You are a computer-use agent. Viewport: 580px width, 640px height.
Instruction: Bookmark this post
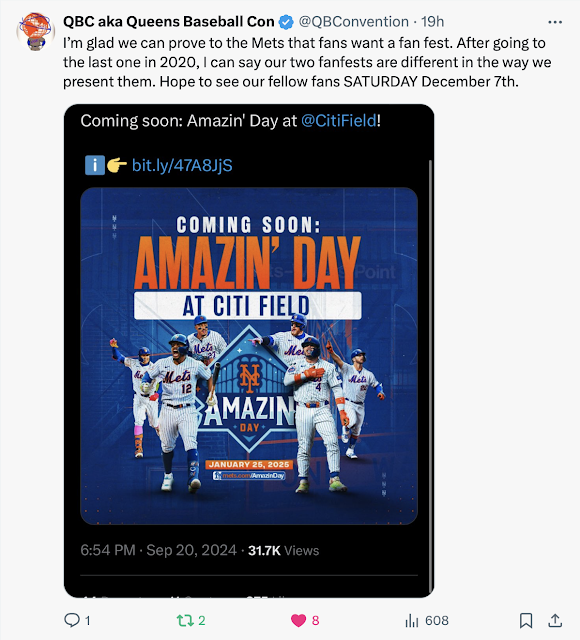coord(526,620)
